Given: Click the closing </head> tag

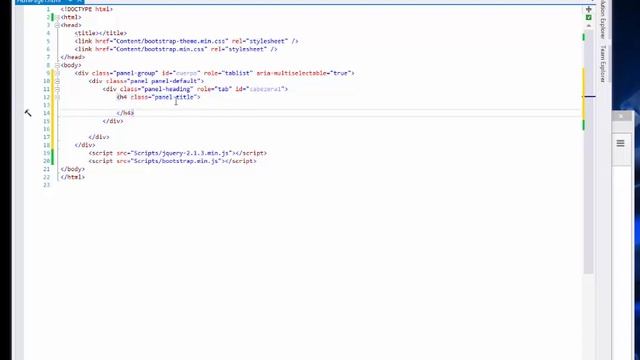Looking at the screenshot, I should [x=73, y=57].
